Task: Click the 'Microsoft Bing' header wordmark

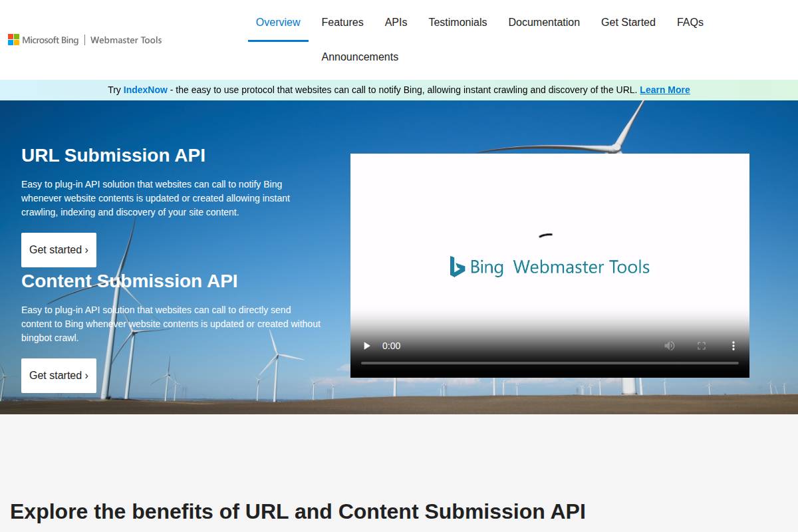Action: click(x=51, y=40)
